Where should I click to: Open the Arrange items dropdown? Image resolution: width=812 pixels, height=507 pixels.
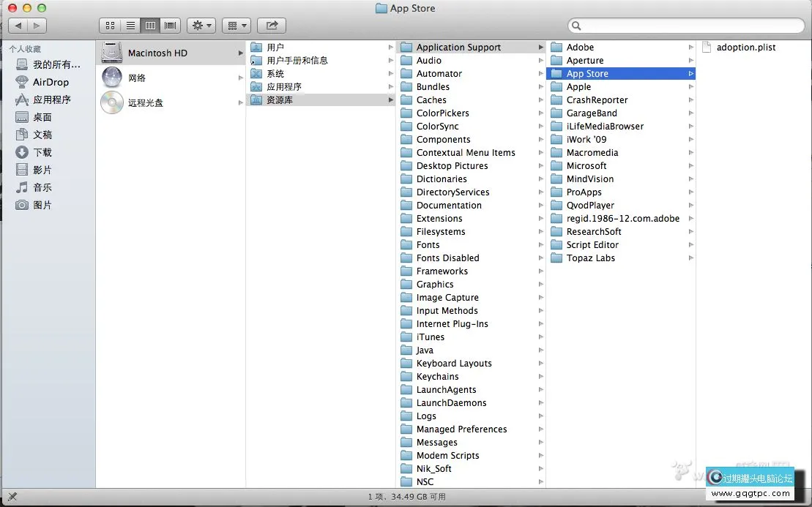tap(236, 26)
